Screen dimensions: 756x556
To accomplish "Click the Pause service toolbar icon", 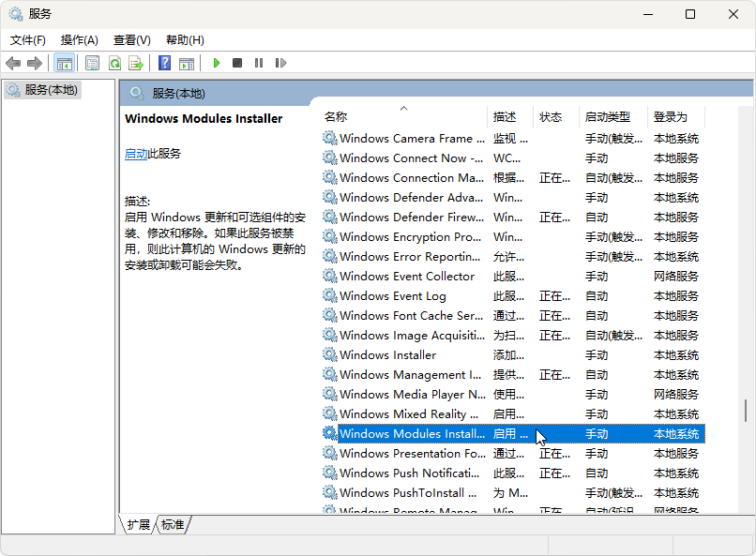I will (x=259, y=63).
